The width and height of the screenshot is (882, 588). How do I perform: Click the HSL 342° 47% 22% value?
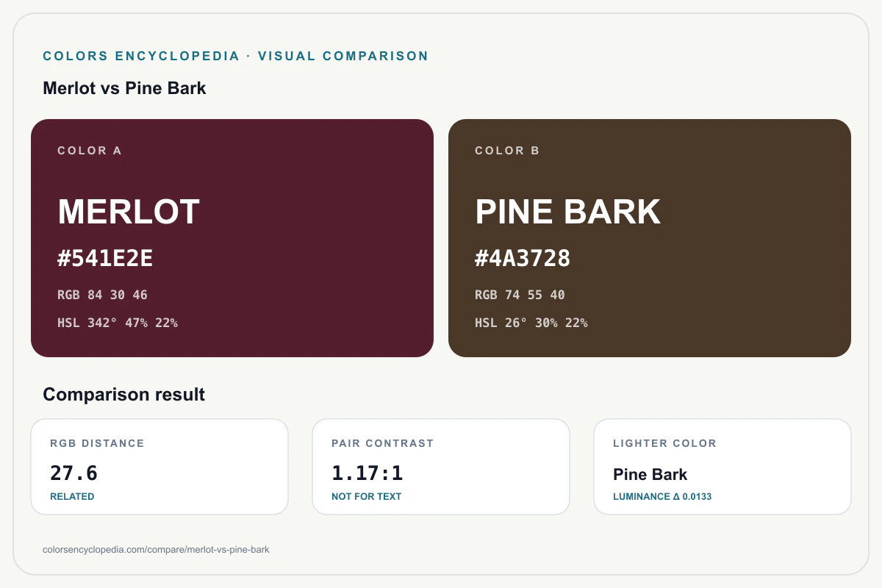pos(118,323)
